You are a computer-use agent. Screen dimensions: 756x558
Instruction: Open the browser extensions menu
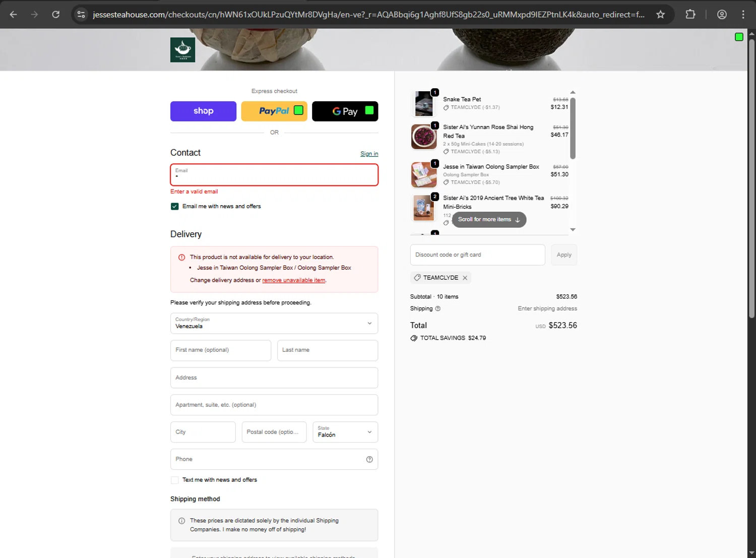(x=690, y=15)
